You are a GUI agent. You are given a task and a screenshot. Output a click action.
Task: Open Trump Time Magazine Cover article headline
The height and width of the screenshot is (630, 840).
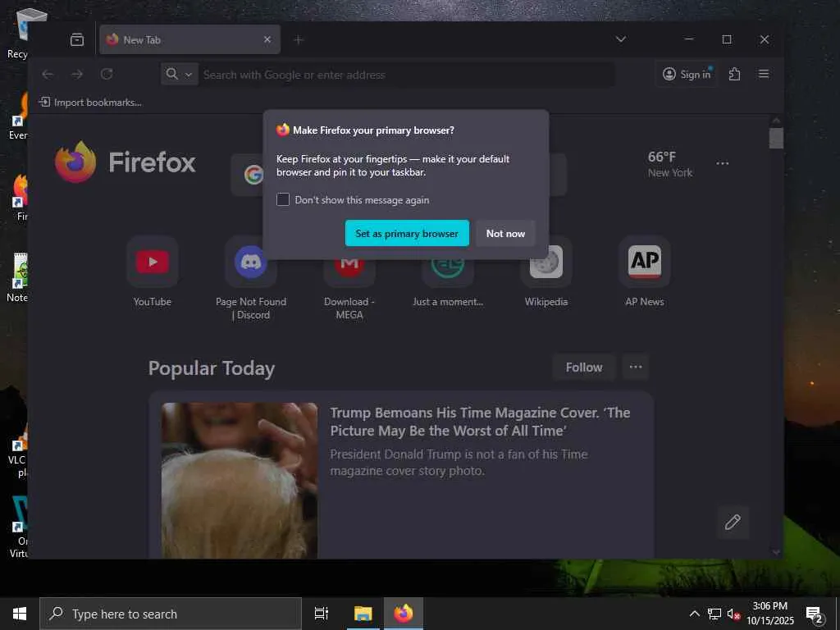point(480,422)
